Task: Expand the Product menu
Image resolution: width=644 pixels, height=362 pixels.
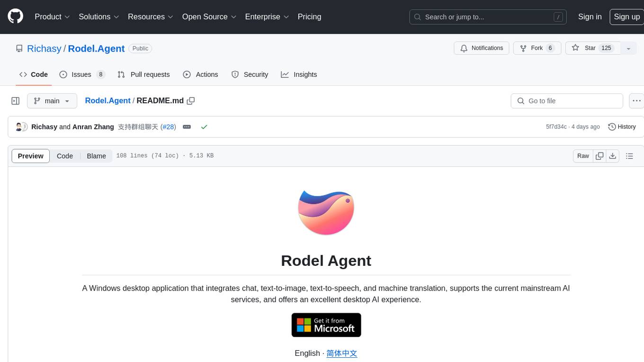Action: coord(52,17)
